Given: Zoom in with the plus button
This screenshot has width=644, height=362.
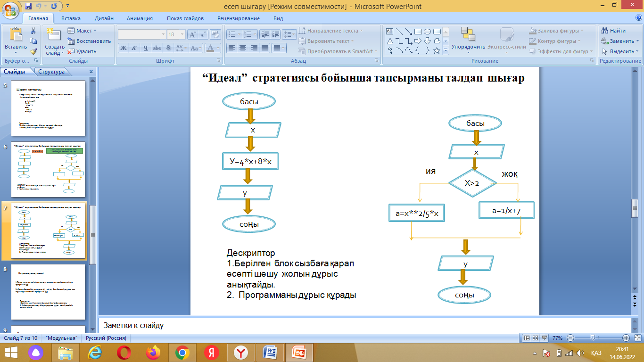Looking at the screenshot, I should pyautogui.click(x=626, y=338).
